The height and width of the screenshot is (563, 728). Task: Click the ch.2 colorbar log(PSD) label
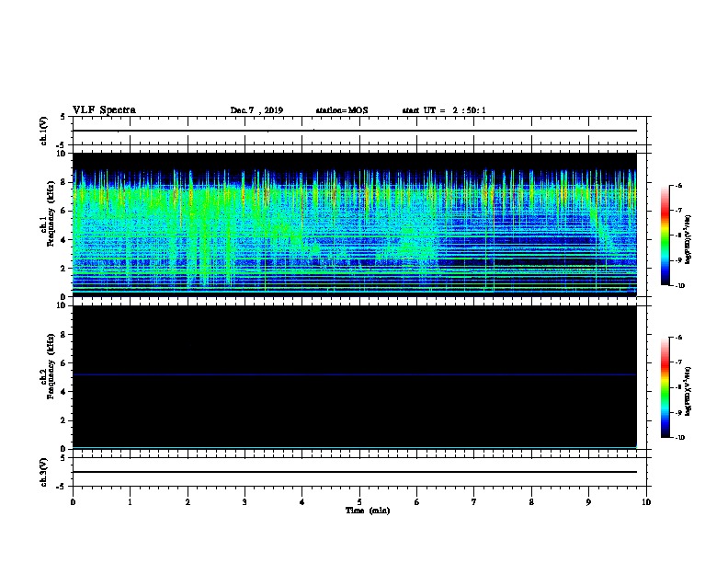click(x=688, y=391)
